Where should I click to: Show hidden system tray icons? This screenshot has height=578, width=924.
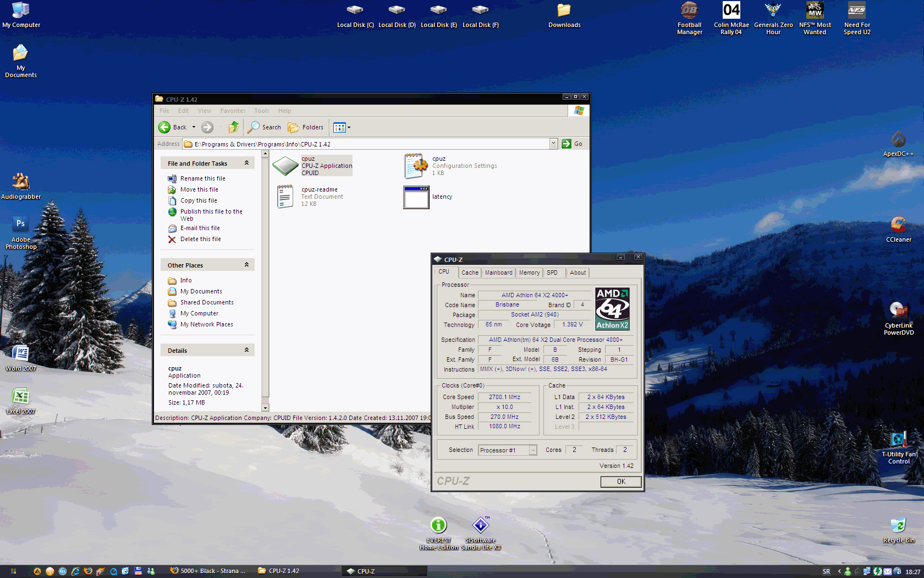point(839,571)
